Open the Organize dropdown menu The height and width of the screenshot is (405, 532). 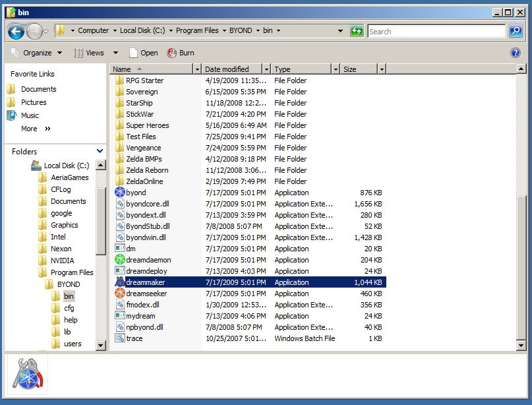[37, 53]
